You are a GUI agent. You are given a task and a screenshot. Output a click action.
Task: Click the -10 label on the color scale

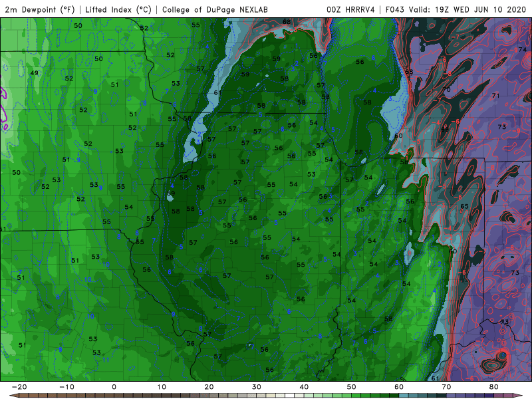coord(66,387)
